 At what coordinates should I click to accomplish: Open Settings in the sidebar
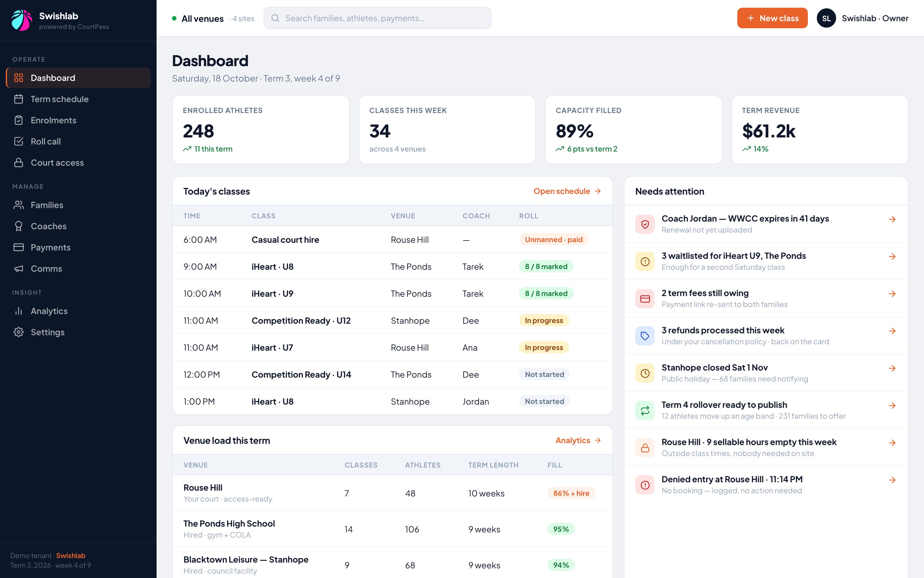pyautogui.click(x=78, y=332)
